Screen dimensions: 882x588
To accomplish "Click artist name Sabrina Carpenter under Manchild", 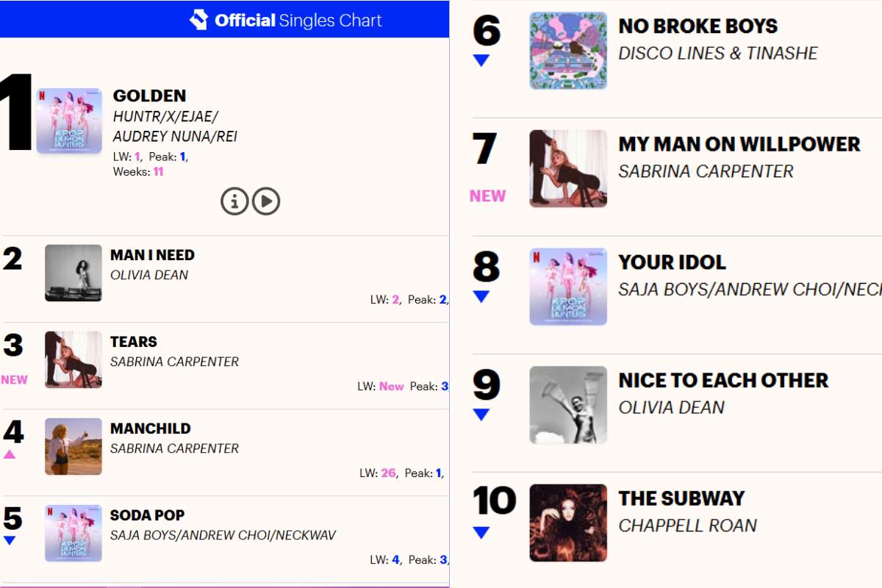I will tap(174, 448).
